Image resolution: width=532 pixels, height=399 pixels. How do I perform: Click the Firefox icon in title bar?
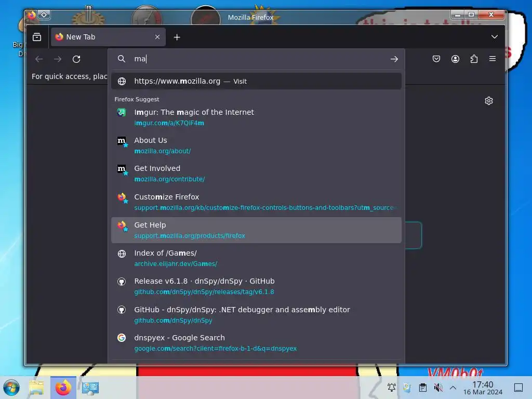[x=32, y=15]
